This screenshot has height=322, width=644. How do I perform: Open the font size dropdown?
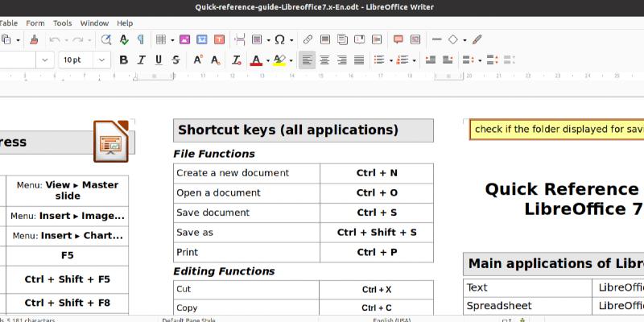(x=102, y=60)
